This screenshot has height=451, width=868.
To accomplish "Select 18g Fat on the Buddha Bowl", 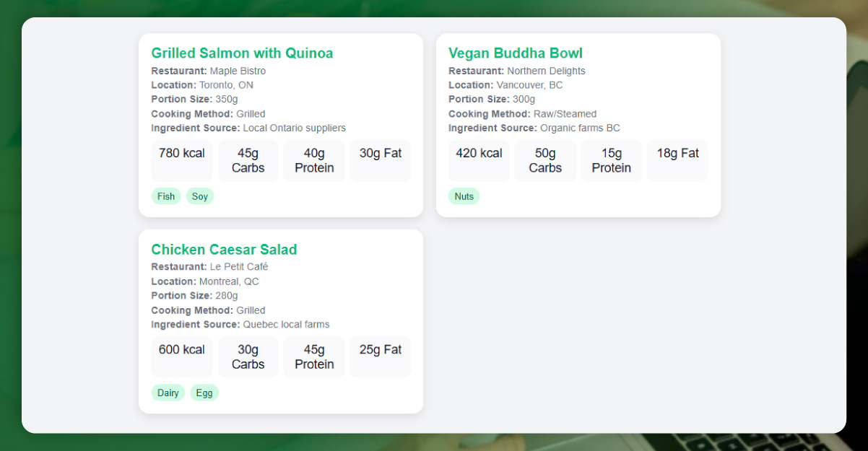I will tap(677, 160).
